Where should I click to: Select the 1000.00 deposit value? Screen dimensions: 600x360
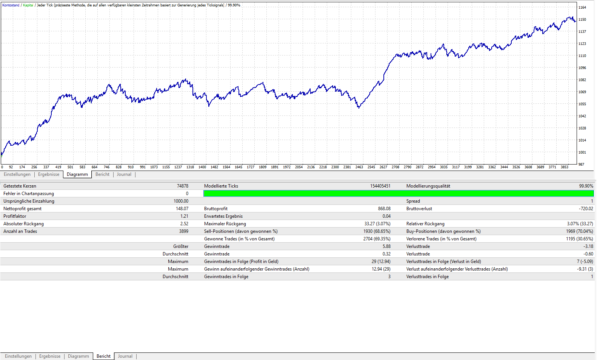(x=181, y=201)
